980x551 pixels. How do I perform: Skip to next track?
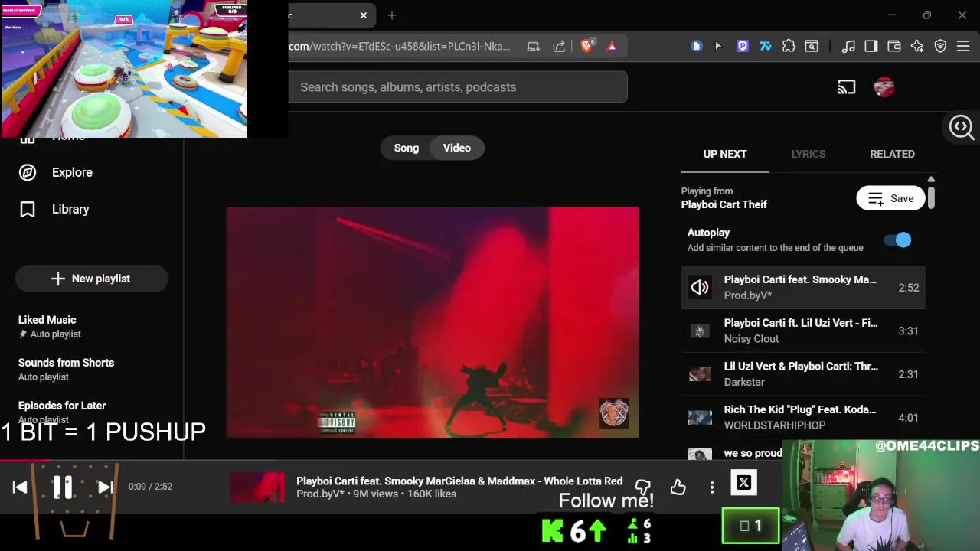tap(105, 487)
